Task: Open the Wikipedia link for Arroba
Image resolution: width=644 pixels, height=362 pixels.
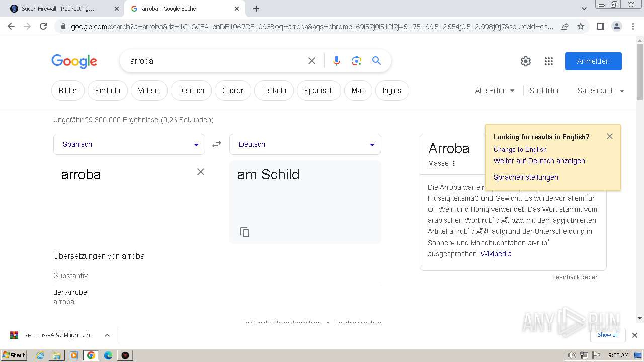Action: pyautogui.click(x=496, y=254)
